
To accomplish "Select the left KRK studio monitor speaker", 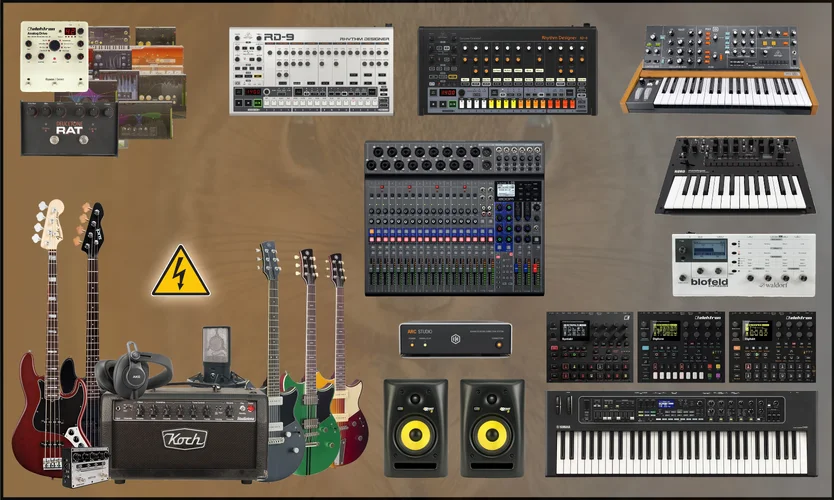I will (x=416, y=428).
